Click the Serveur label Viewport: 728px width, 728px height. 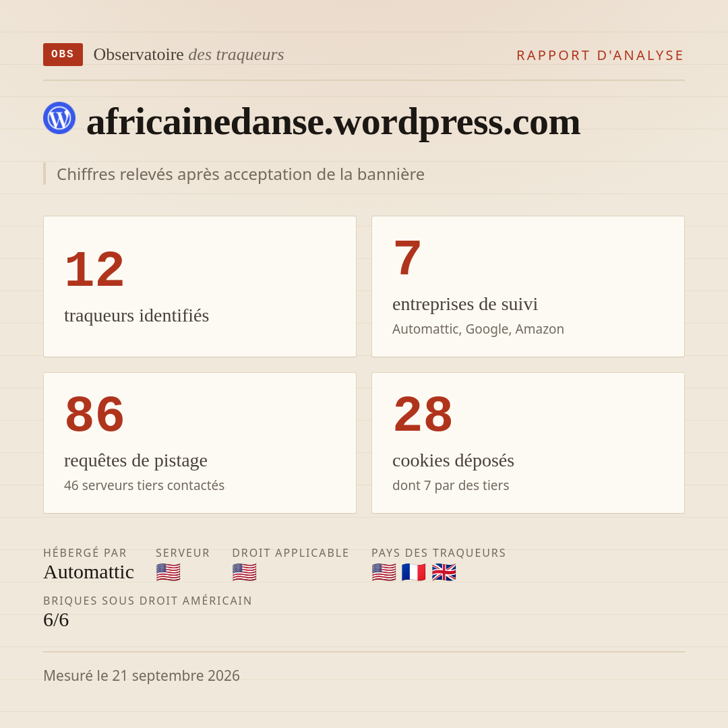[x=183, y=553]
